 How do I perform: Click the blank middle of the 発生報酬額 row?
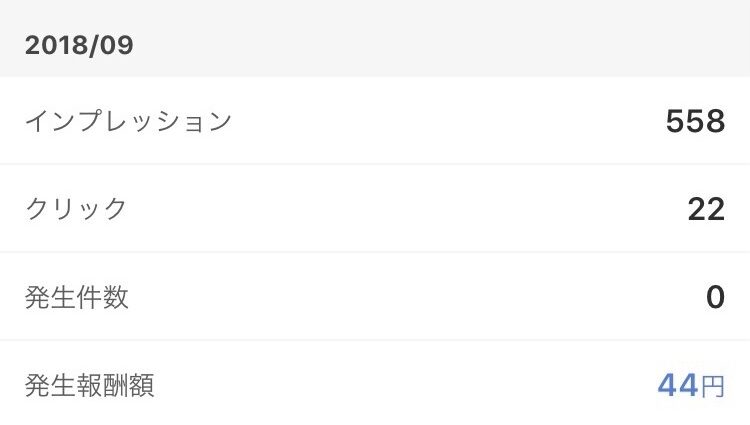pos(400,385)
